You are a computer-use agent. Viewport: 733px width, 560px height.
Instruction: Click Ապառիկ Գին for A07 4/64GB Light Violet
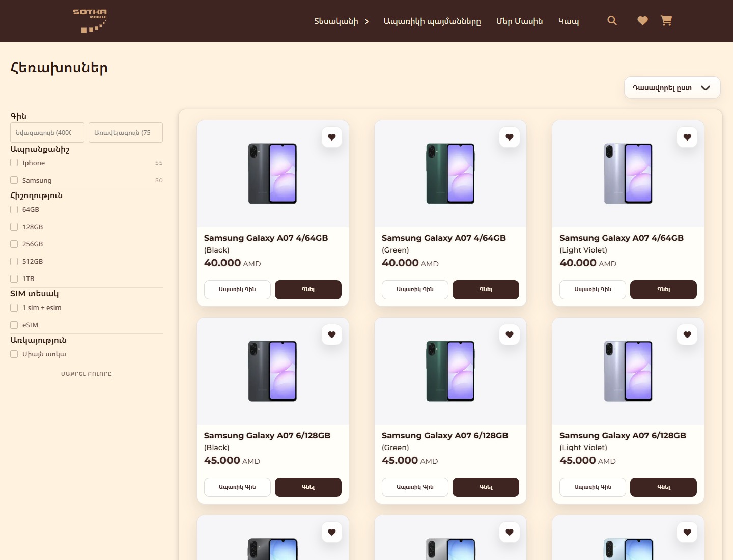click(593, 290)
